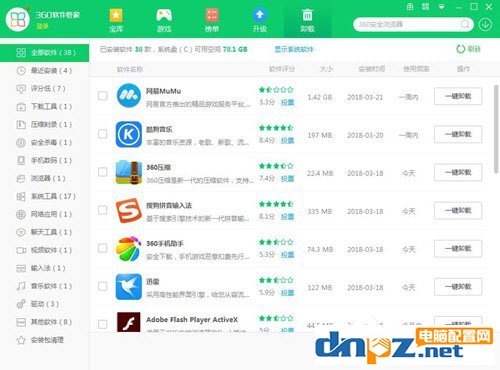The image size is (500, 370).
Task: Click the 360软件管家 logo icon
Action: click(18, 19)
